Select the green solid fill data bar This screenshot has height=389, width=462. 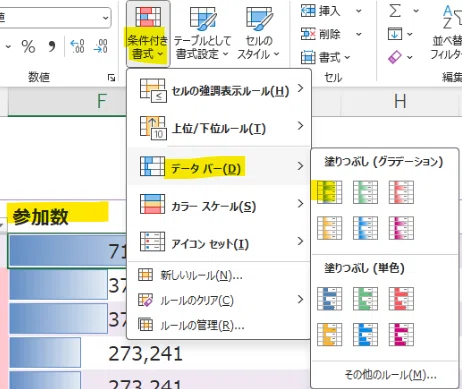[x=365, y=299]
